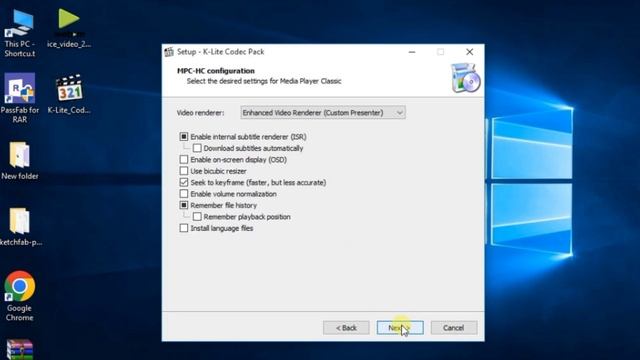
Task: Select the K-Lite_Codec installer desktop icon
Action: (69, 88)
